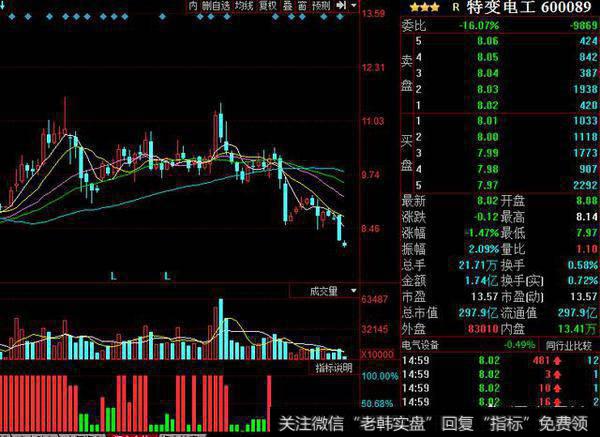Click the 100.00% indicator axis label

coord(380,376)
